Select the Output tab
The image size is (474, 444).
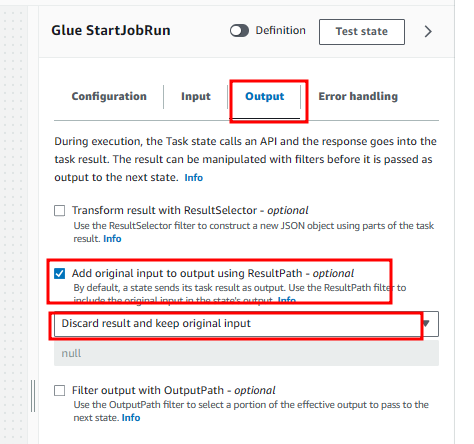coord(265,96)
